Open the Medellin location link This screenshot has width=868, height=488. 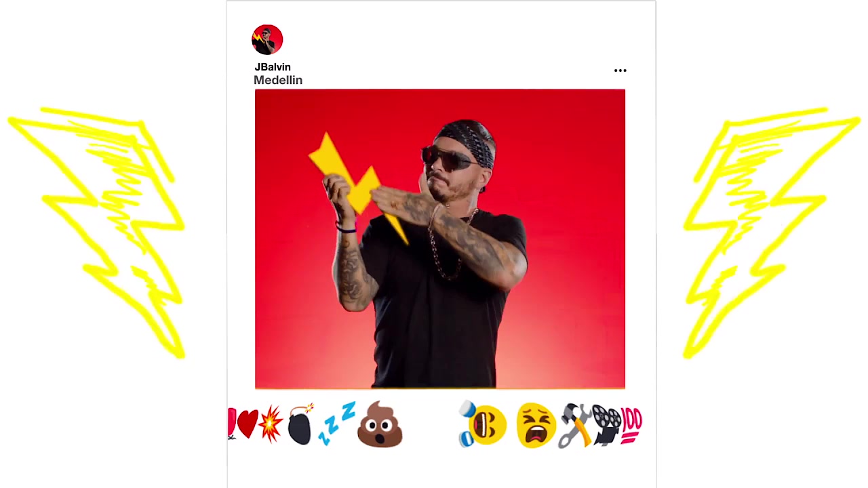(278, 80)
